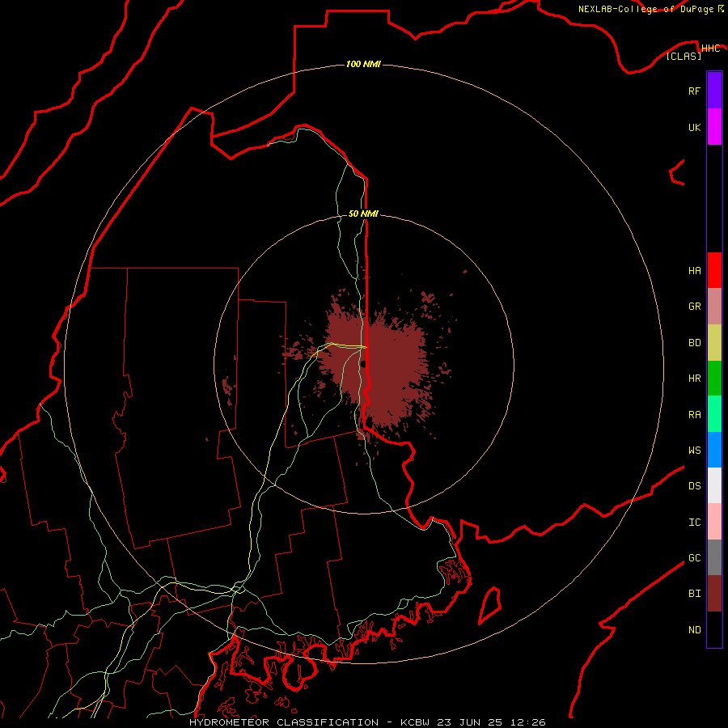The image size is (728, 728).
Task: Click the RF legend label
Action: pyautogui.click(x=694, y=91)
